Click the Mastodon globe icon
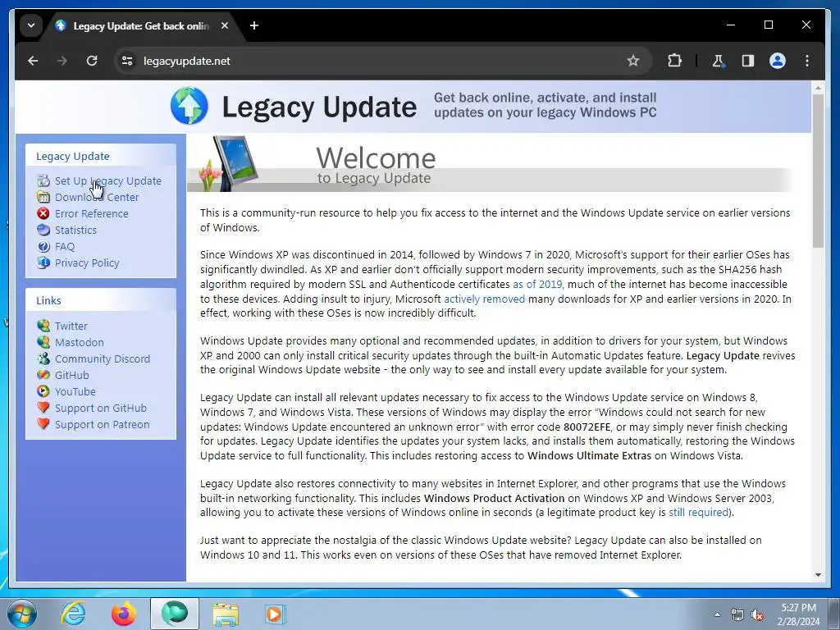Image resolution: width=840 pixels, height=630 pixels. (x=43, y=342)
